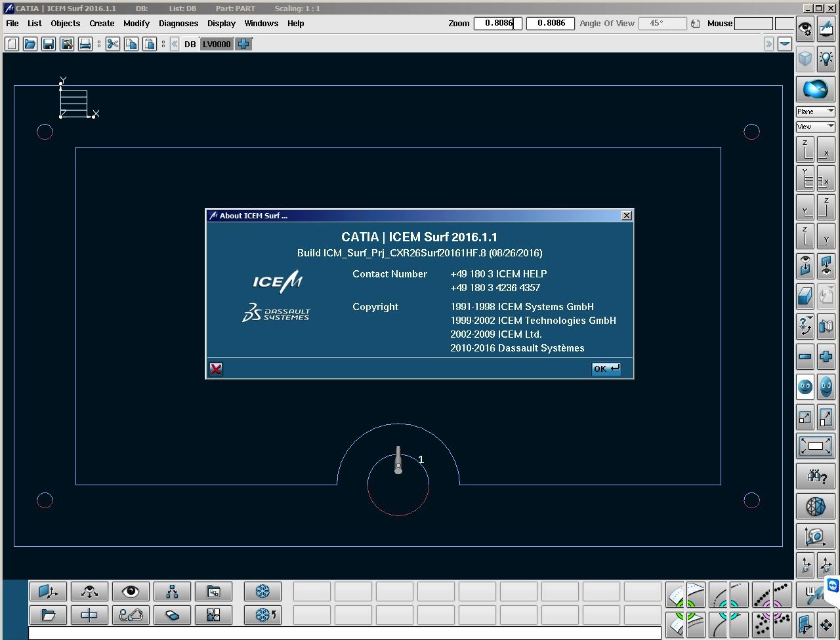Screen dimensions: 840x640
Task: Expand the toolbar collapse arrow at top right
Action: [x=769, y=44]
